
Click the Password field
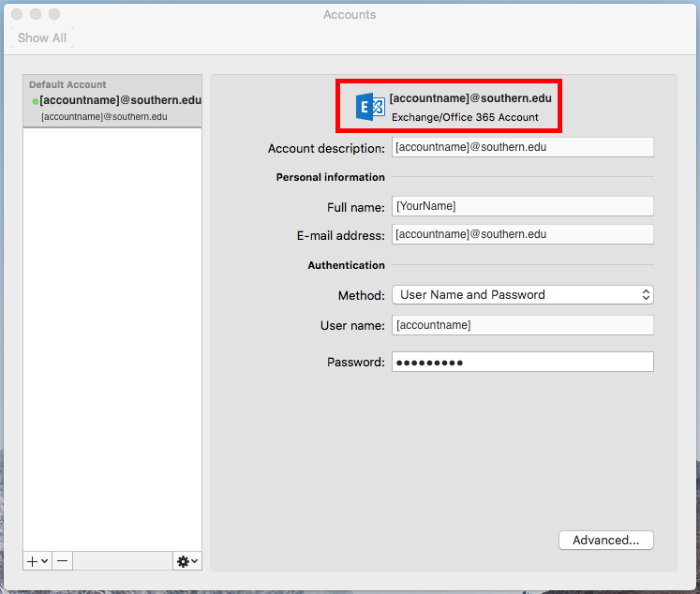pyautogui.click(x=522, y=362)
